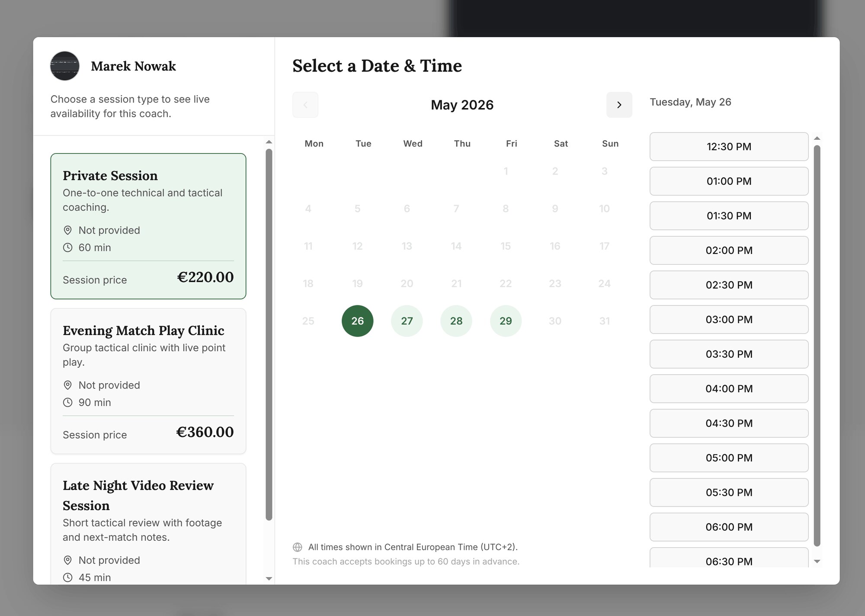Book the 12:30 PM time slot

point(729,147)
